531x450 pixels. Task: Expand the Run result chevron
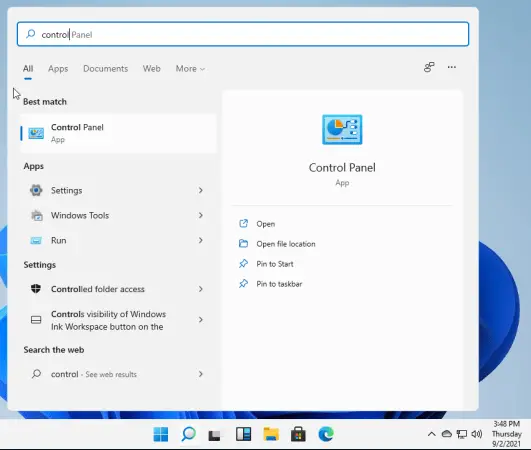(200, 240)
